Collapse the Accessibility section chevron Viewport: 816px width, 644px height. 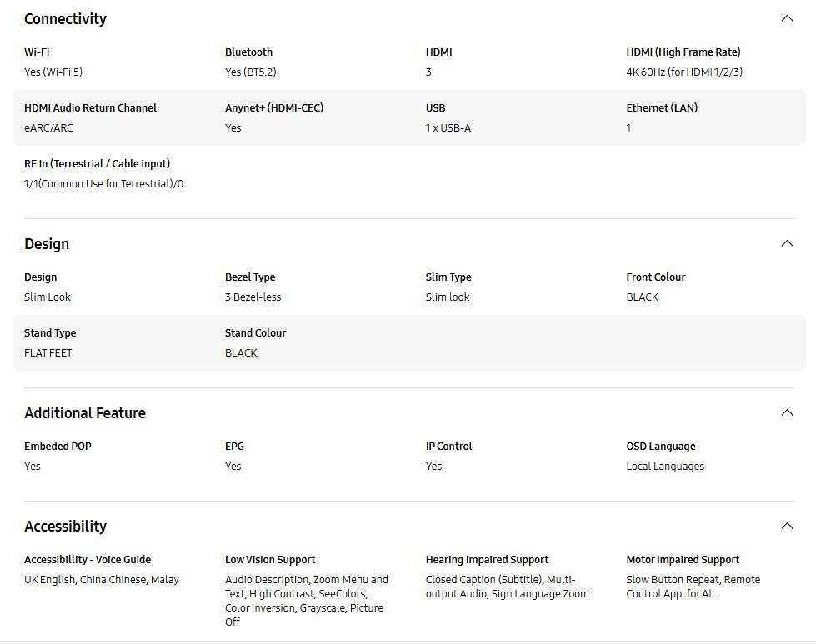pos(786,526)
